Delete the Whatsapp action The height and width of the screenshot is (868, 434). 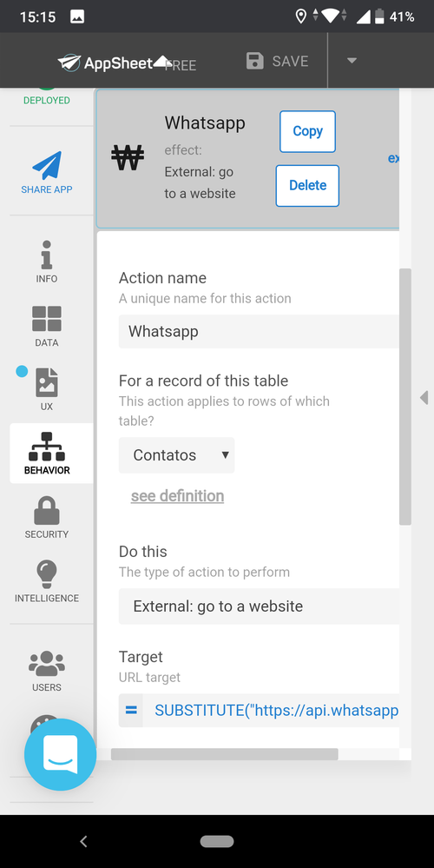click(x=307, y=185)
